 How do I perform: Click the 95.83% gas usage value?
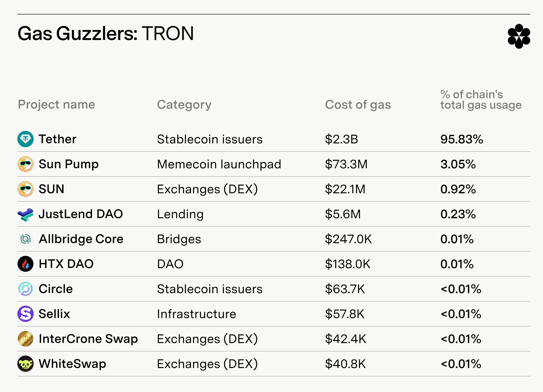pos(462,139)
